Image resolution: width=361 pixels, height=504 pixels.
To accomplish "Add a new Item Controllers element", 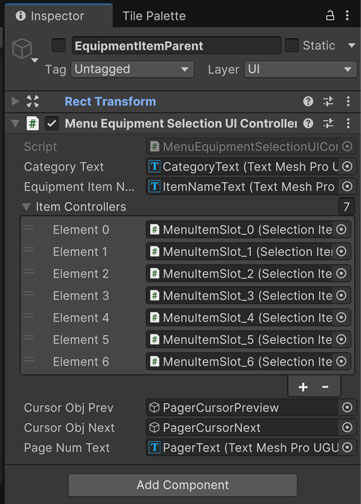I will pos(303,387).
